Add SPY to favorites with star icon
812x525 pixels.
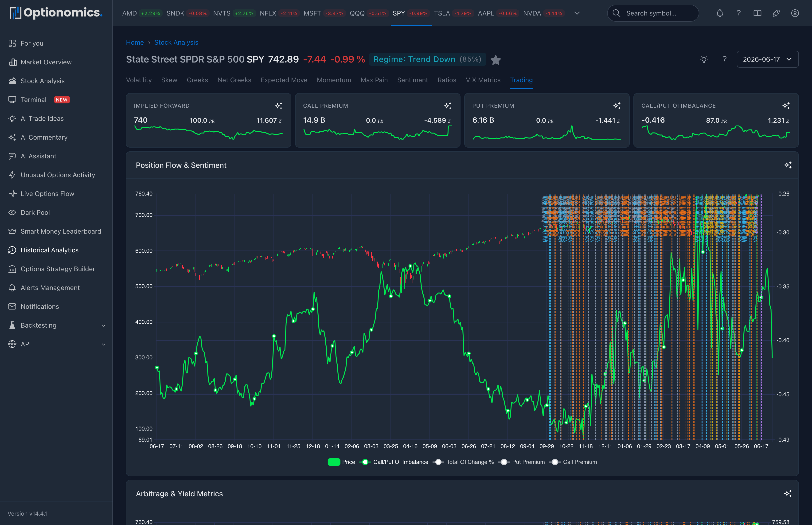point(496,60)
